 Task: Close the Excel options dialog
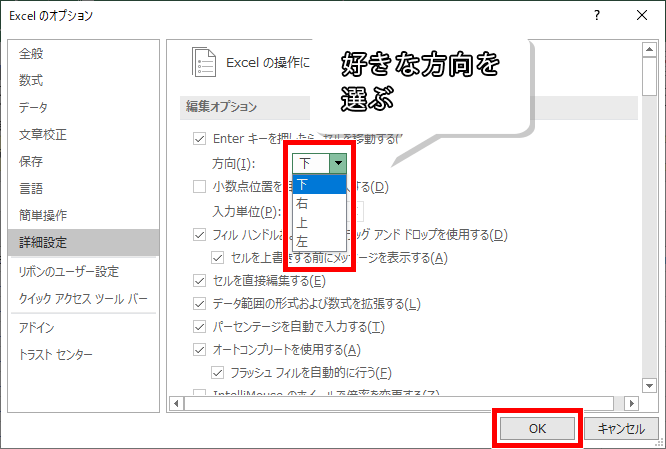(x=642, y=16)
